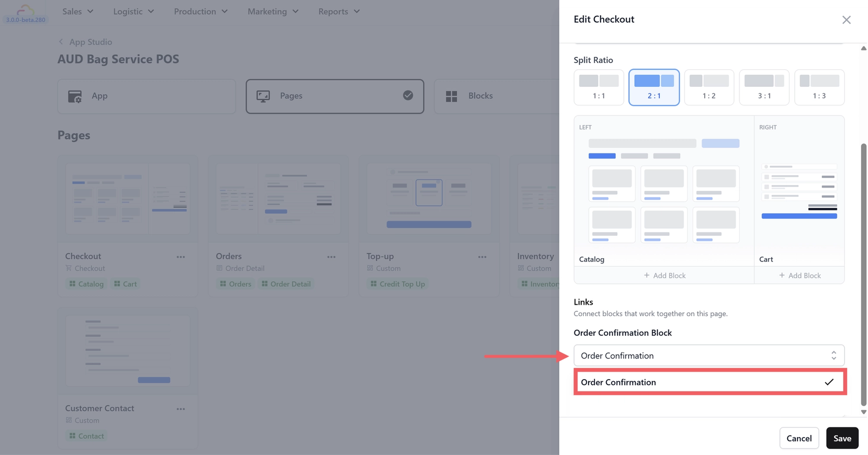Image resolution: width=868 pixels, height=455 pixels.
Task: Select the 1:1 split ratio
Action: pyautogui.click(x=599, y=87)
